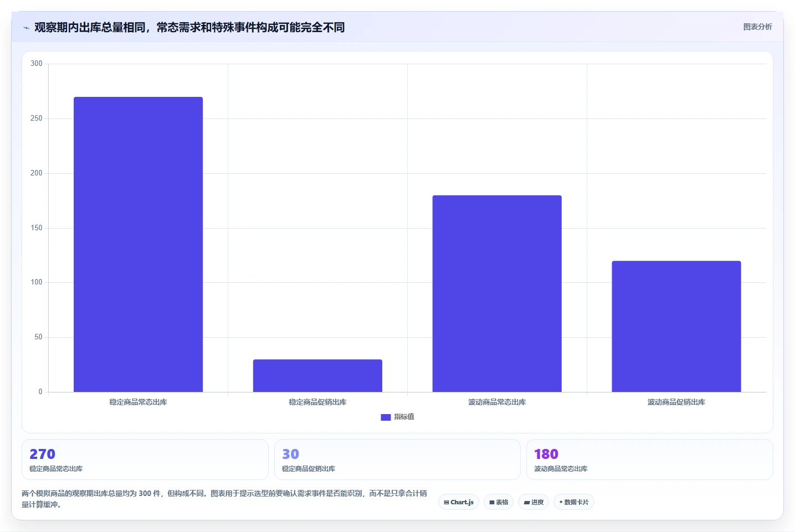The height and width of the screenshot is (532, 795).
Task: Select the 稳定商品常态出库 bar in the chart
Action: (x=138, y=244)
